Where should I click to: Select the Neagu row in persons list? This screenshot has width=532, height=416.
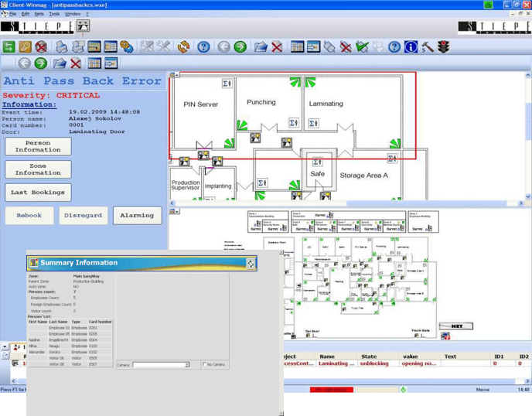70,346
